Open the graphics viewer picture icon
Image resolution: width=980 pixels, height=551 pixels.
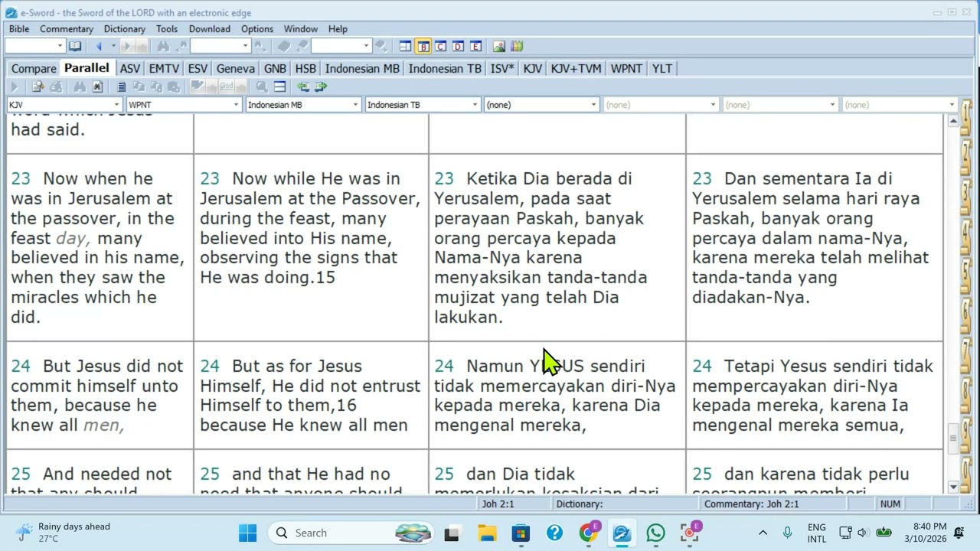(x=499, y=46)
